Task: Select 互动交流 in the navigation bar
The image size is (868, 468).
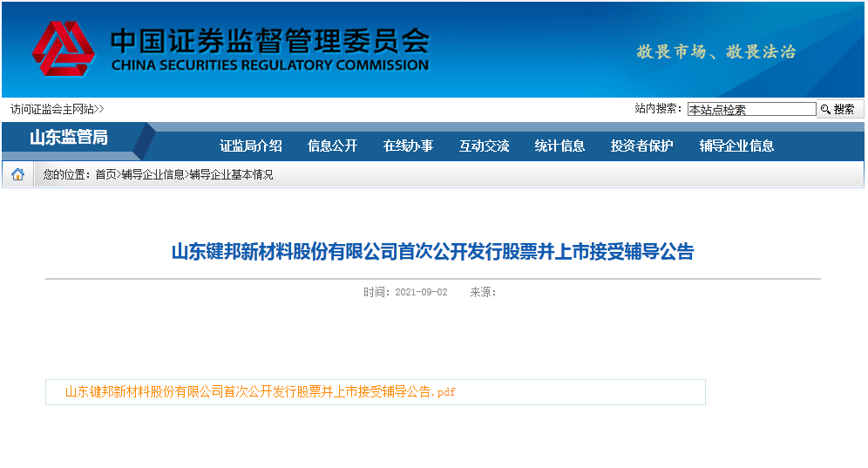Action: tap(485, 146)
